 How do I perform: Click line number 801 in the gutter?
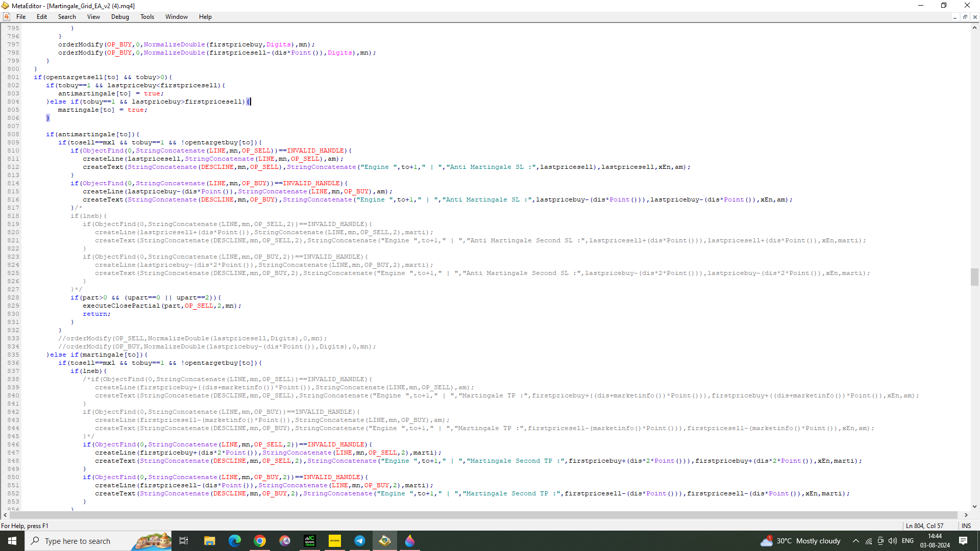pos(13,77)
